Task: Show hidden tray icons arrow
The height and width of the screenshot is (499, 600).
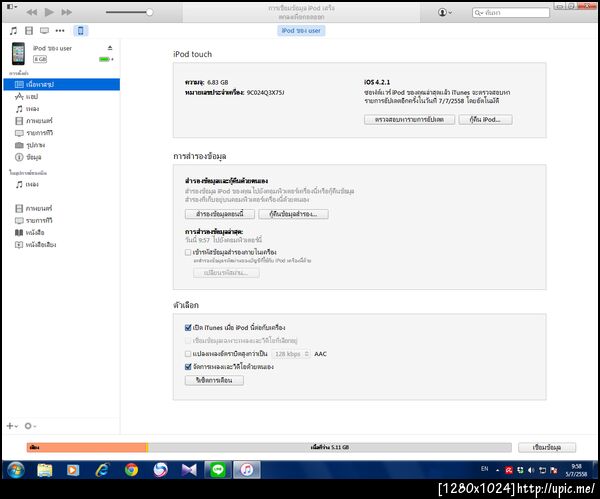Action: click(497, 470)
